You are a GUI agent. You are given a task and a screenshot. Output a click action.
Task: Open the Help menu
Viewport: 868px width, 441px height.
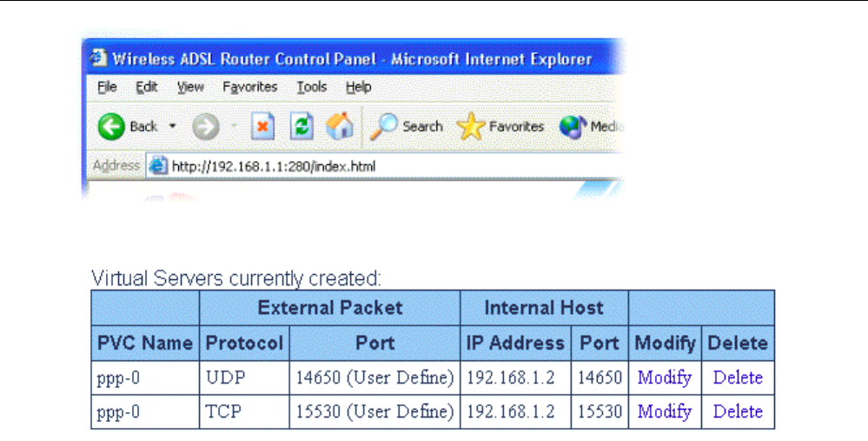tap(358, 87)
